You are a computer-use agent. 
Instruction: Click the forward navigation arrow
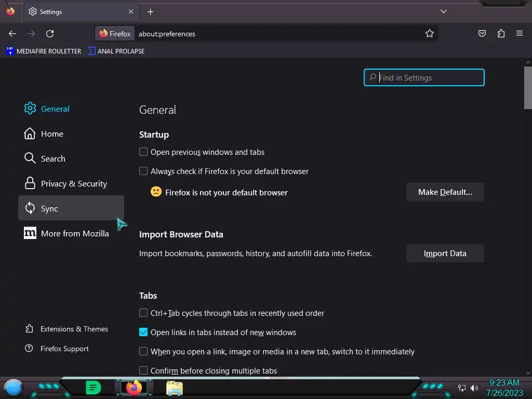[x=31, y=34]
